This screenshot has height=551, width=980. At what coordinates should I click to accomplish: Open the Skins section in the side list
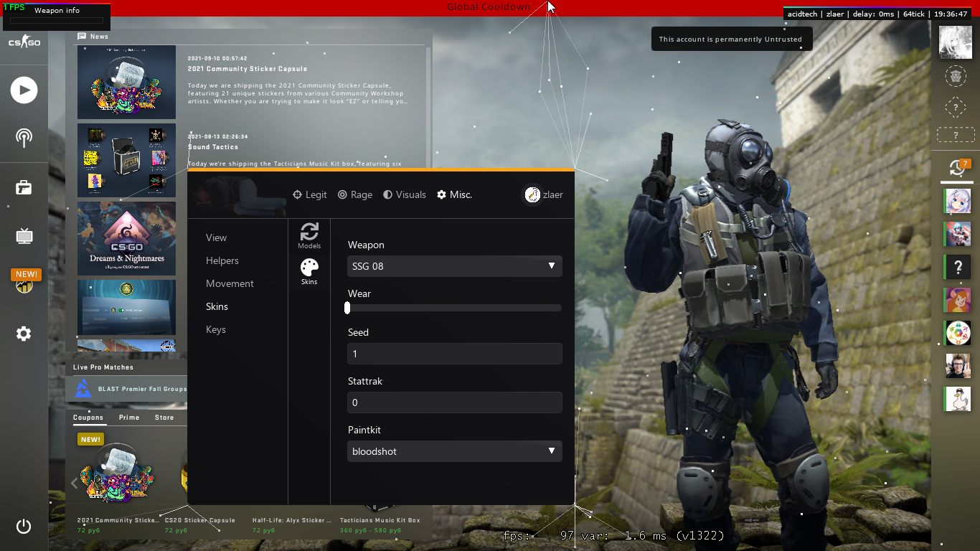(x=217, y=306)
